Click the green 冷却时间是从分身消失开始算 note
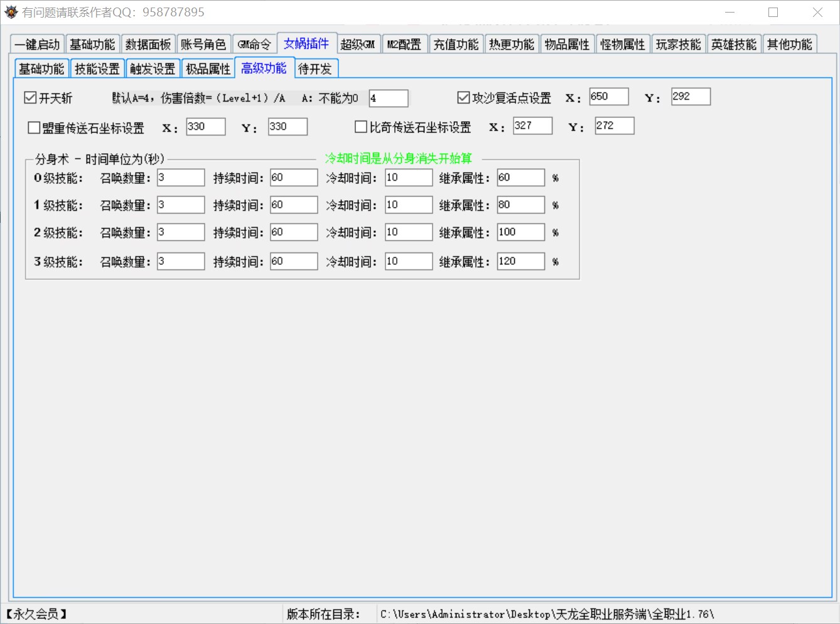The width and height of the screenshot is (840, 624). tap(398, 158)
